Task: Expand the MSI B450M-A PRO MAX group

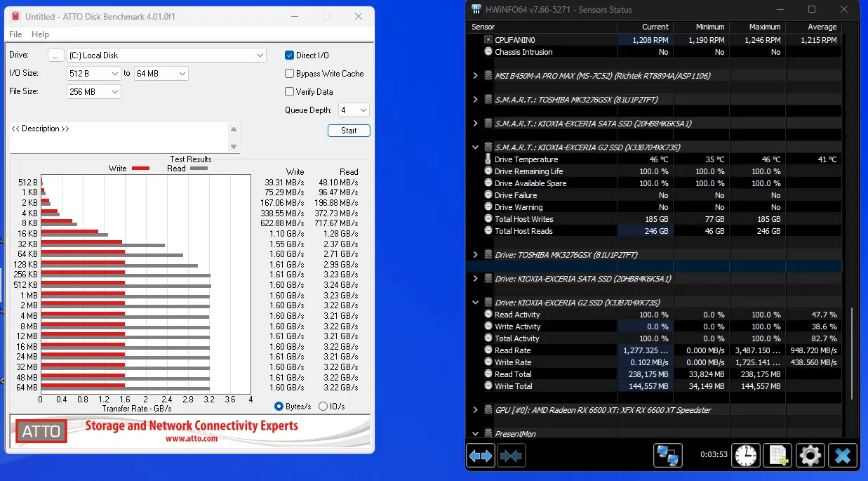Action: click(476, 76)
